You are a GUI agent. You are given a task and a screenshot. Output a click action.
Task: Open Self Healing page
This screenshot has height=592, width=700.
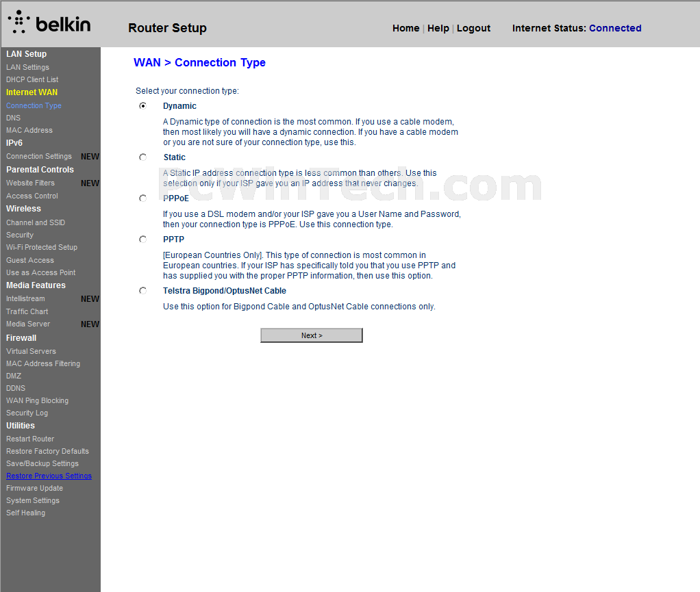click(25, 513)
